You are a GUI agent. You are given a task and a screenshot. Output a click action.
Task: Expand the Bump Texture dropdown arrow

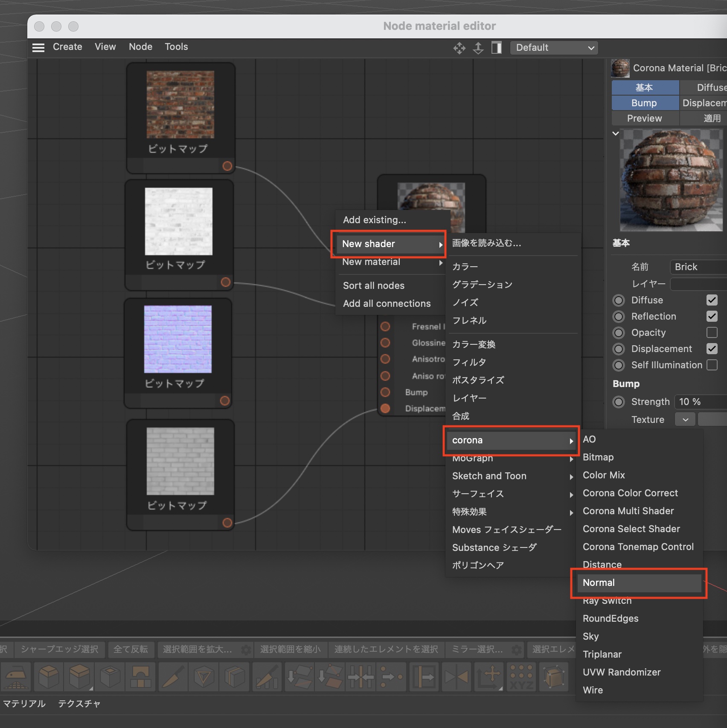[685, 419]
